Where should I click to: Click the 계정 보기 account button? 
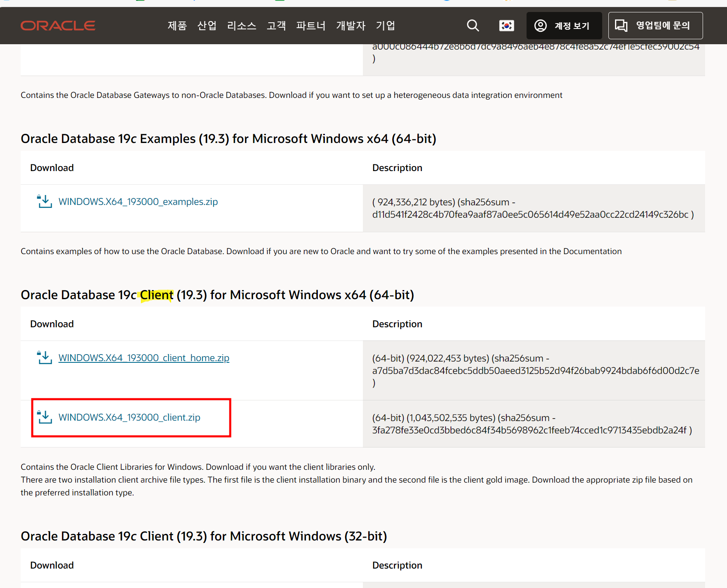click(564, 26)
